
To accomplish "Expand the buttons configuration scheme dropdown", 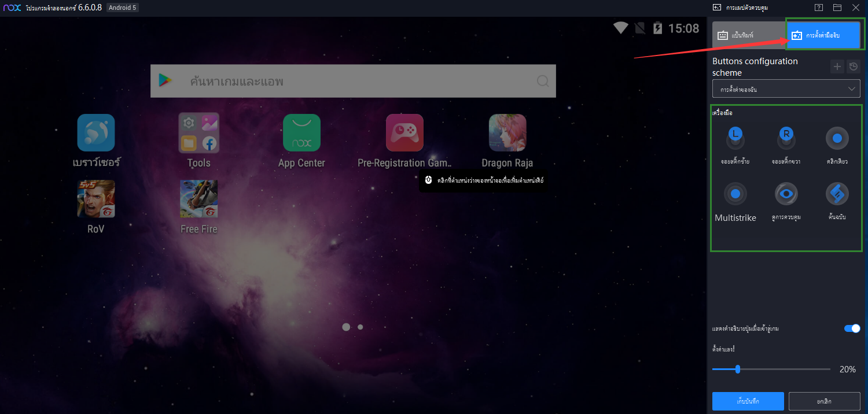I will (x=786, y=89).
